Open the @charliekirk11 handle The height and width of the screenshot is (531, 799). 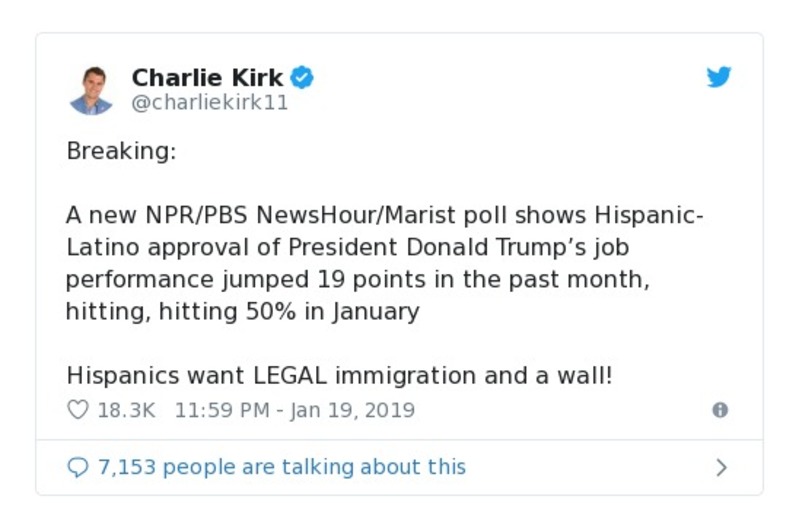(210, 102)
